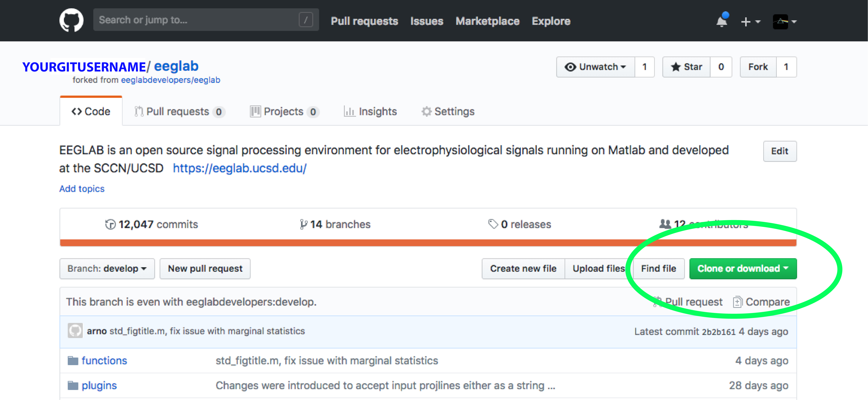Click the commits history clock icon
Viewport: 868px width, 400px height.
(x=110, y=224)
